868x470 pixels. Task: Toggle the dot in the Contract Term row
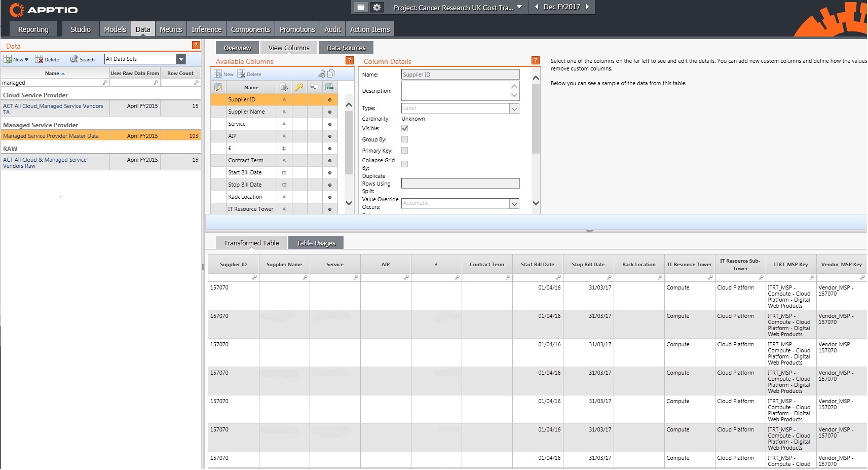330,161
